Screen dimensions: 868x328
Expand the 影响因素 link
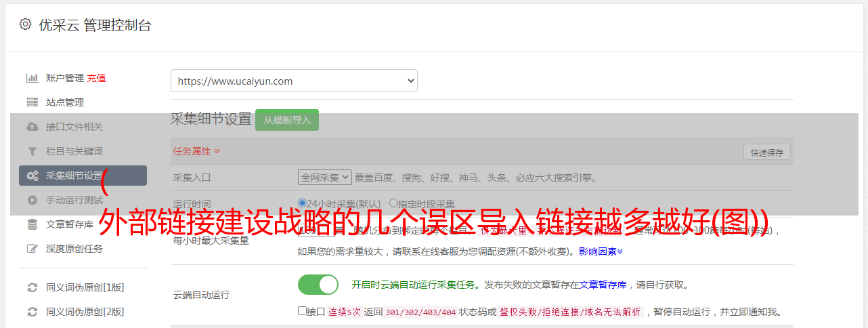click(601, 251)
